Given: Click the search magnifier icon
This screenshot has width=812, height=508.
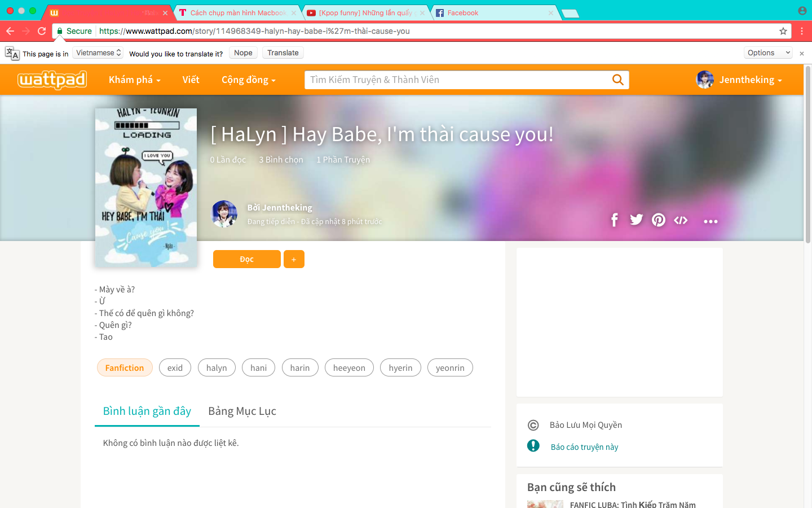Looking at the screenshot, I should click(618, 80).
